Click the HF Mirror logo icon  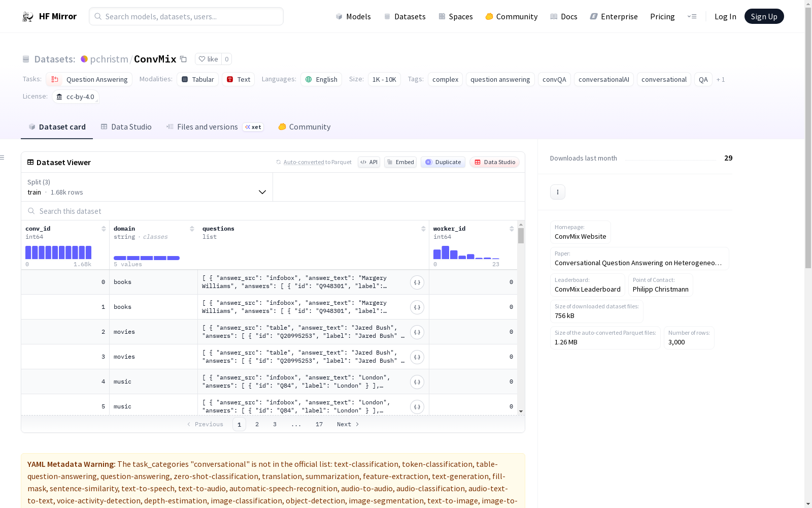click(28, 17)
